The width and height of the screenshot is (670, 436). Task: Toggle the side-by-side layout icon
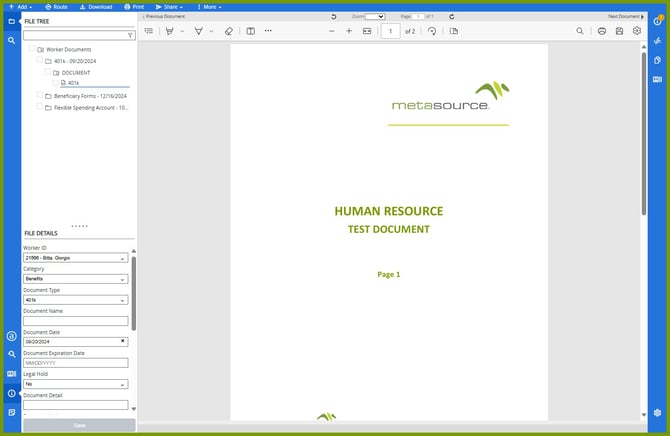pyautogui.click(x=251, y=31)
